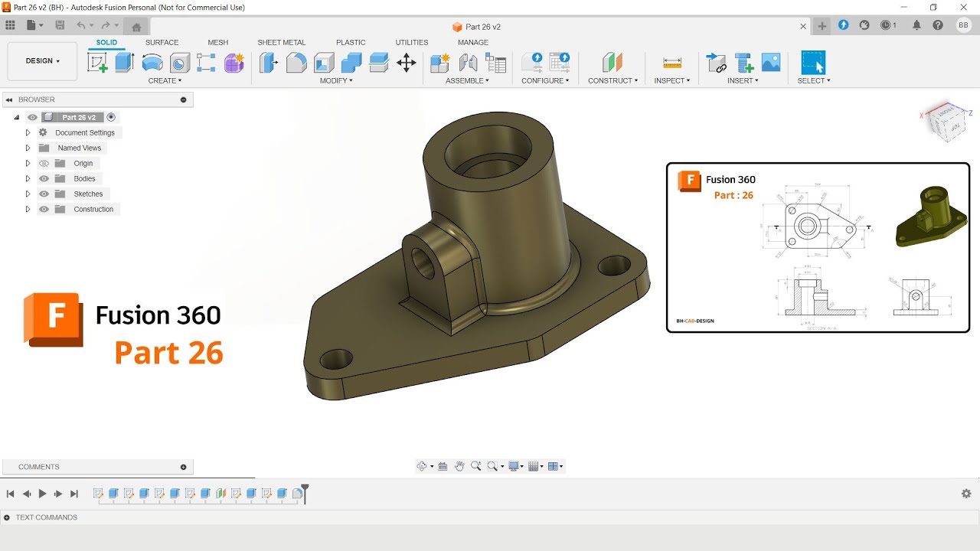
Task: Expand the Document Settings node
Action: (x=28, y=132)
